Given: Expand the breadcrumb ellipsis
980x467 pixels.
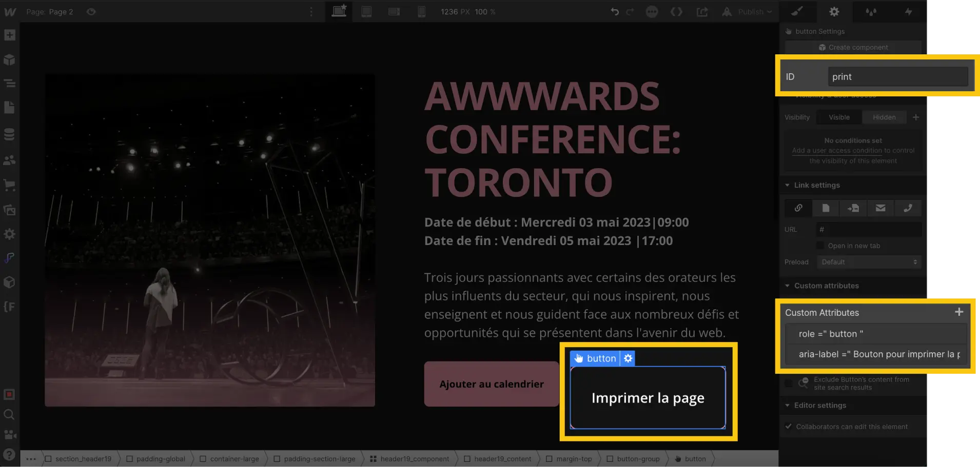Looking at the screenshot, I should [x=31, y=459].
